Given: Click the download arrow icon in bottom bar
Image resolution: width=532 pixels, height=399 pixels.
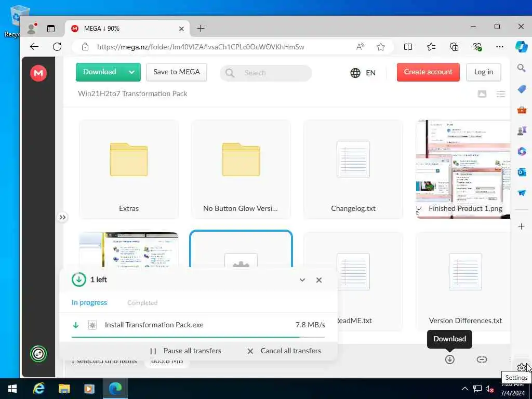Looking at the screenshot, I should (450, 360).
